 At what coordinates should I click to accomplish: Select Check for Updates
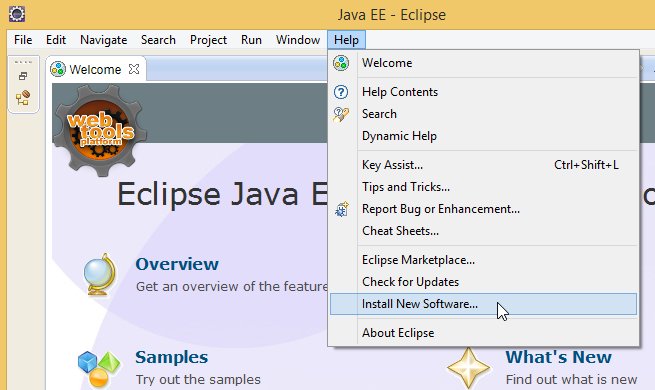[x=483, y=282]
